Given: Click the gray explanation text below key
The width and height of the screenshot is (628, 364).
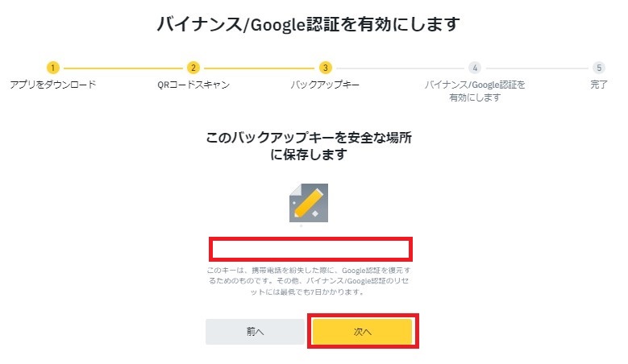Looking at the screenshot, I should point(309,281).
